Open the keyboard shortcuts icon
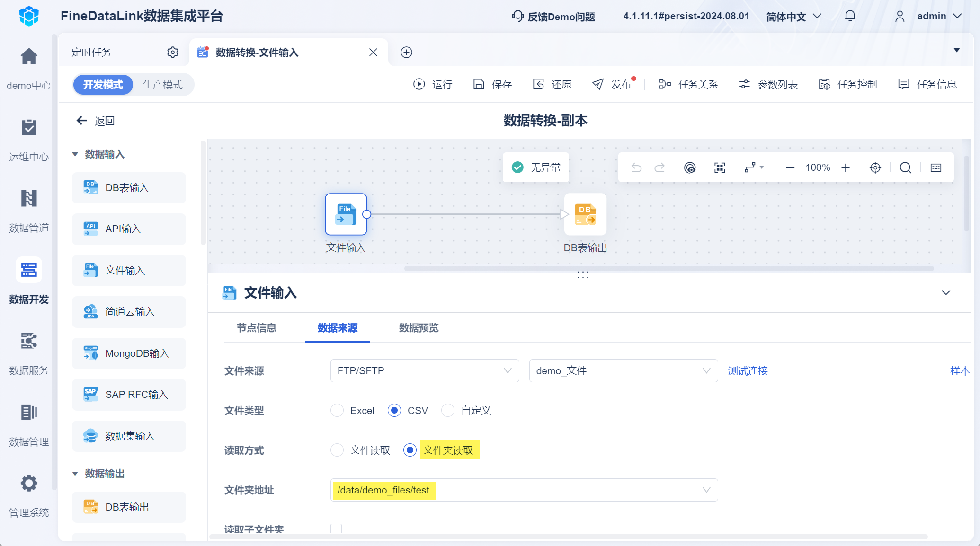 click(x=936, y=167)
